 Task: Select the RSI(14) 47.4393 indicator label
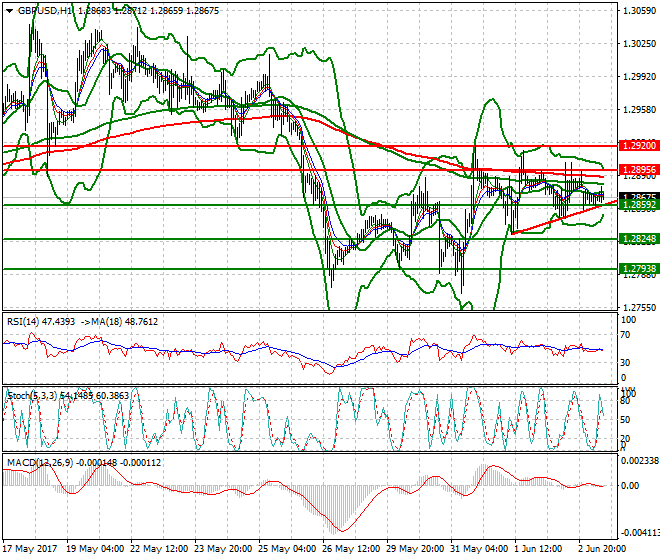point(41,322)
